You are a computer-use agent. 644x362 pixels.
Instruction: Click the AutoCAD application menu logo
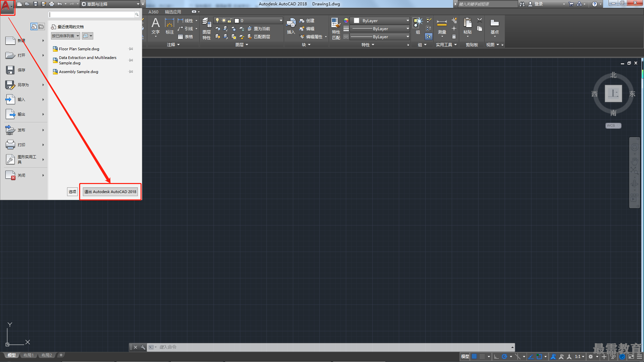pyautogui.click(x=7, y=7)
